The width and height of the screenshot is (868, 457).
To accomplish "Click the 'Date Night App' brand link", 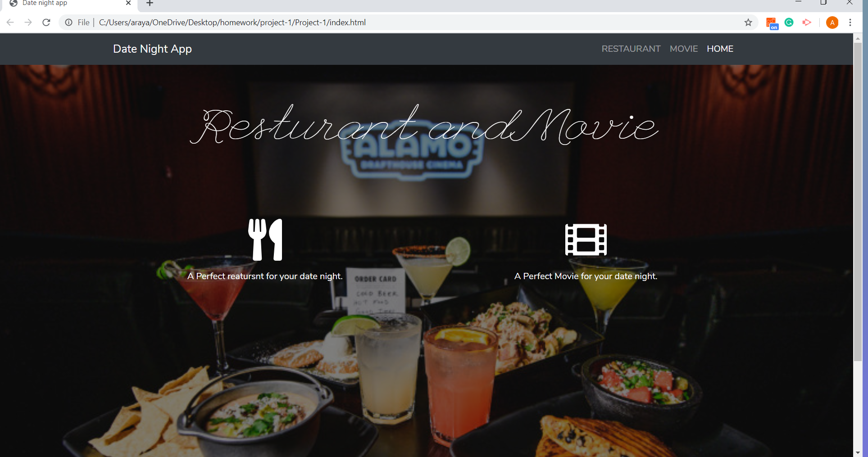I will point(152,49).
